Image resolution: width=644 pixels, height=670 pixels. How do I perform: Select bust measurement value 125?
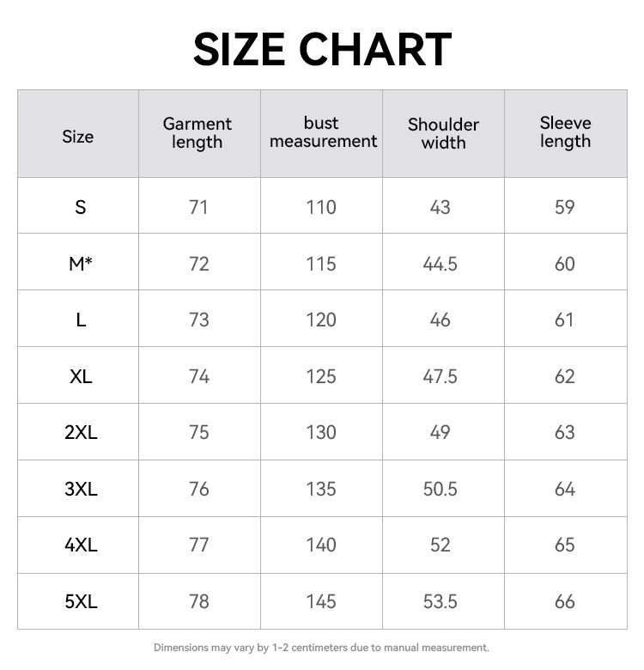click(321, 376)
